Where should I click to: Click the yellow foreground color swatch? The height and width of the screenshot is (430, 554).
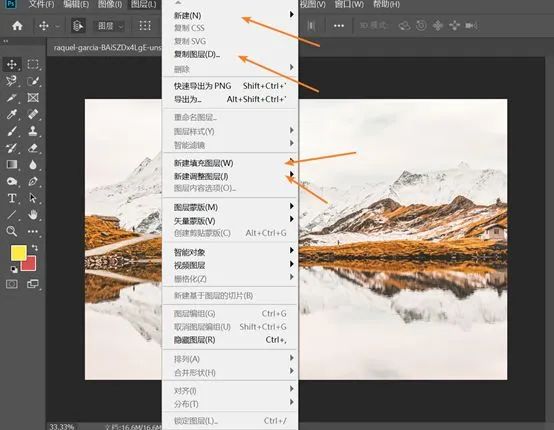pos(18,253)
